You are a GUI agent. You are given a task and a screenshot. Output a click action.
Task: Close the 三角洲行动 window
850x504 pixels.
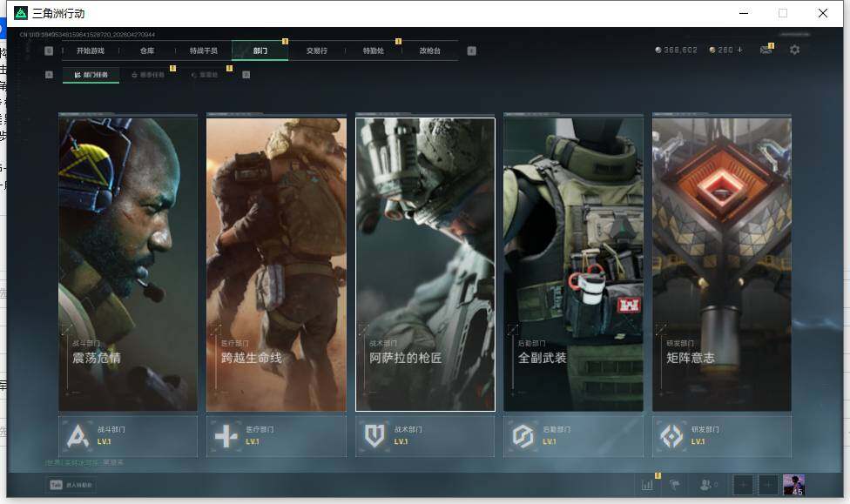[x=823, y=13]
